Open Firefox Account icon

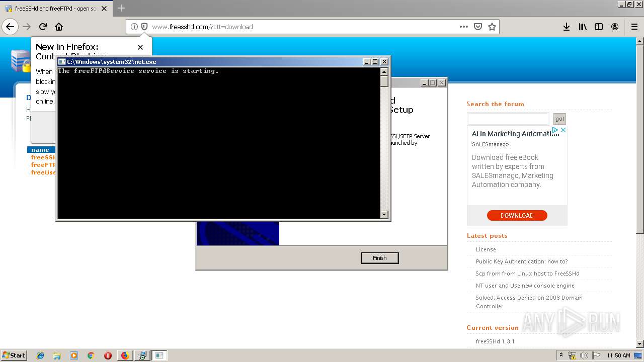[x=615, y=27]
